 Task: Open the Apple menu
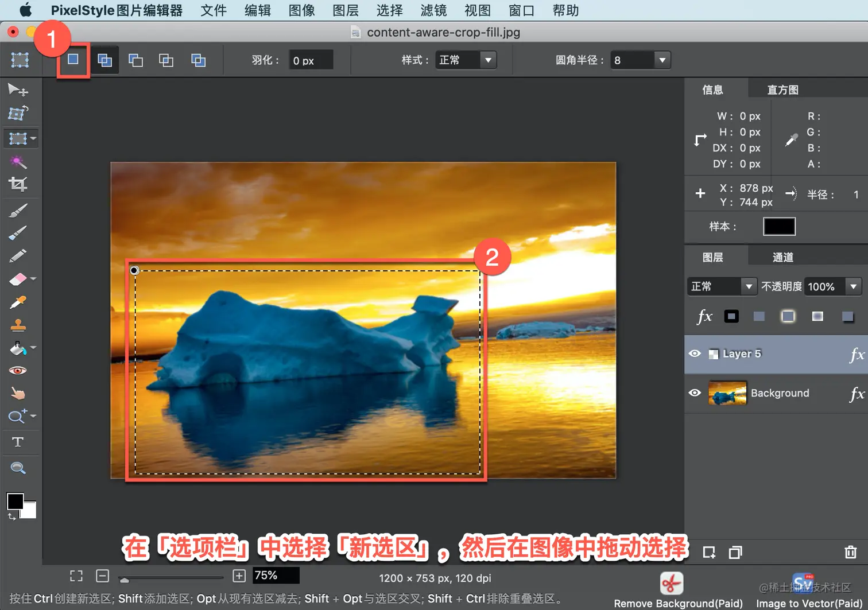pos(25,10)
